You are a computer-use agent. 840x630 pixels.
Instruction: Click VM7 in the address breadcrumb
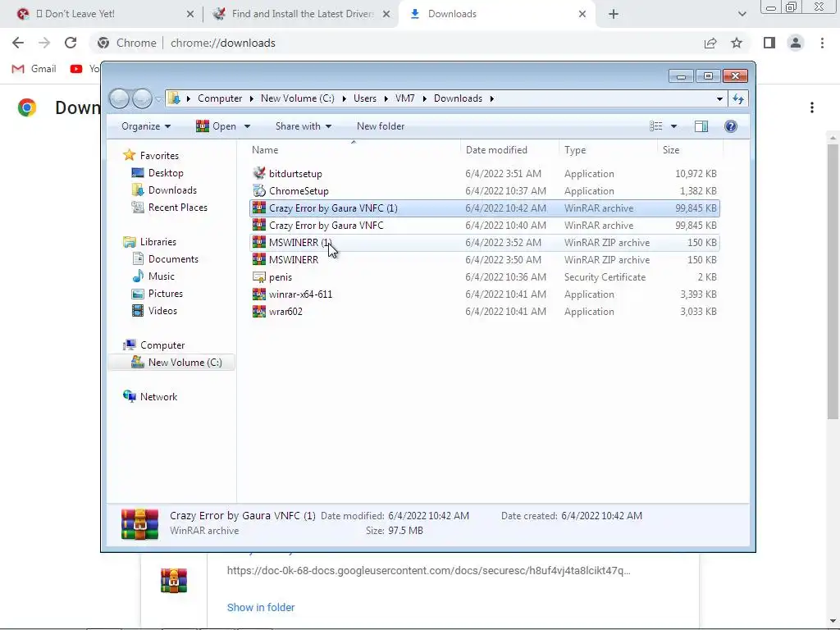(x=404, y=98)
